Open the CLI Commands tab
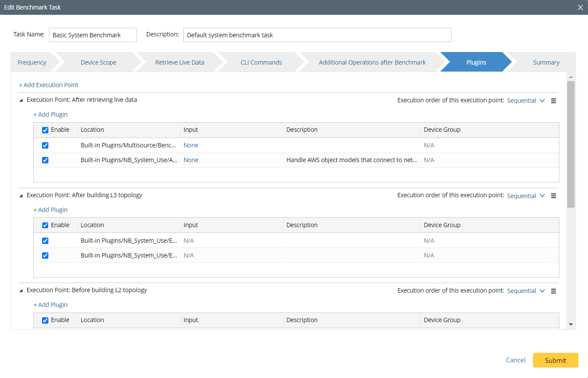This screenshot has width=588, height=378. pyautogui.click(x=261, y=62)
